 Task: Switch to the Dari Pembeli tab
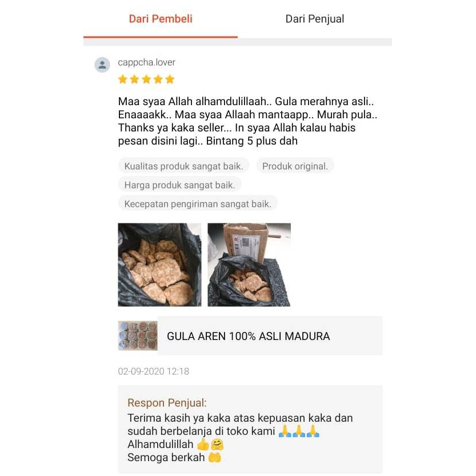coord(161,19)
